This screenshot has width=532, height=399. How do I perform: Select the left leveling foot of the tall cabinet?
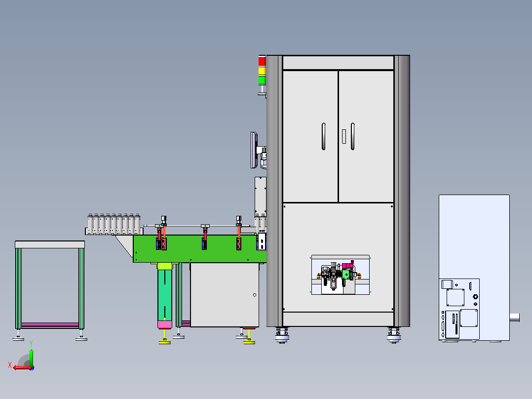click(x=282, y=335)
